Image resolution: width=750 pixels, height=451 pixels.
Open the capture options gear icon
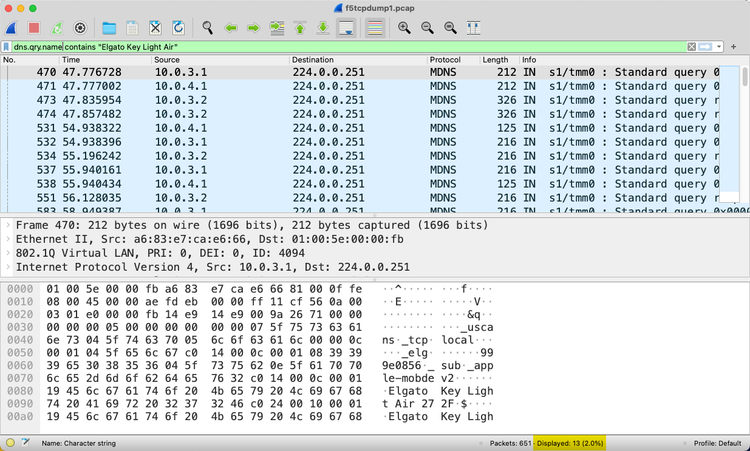(x=80, y=27)
